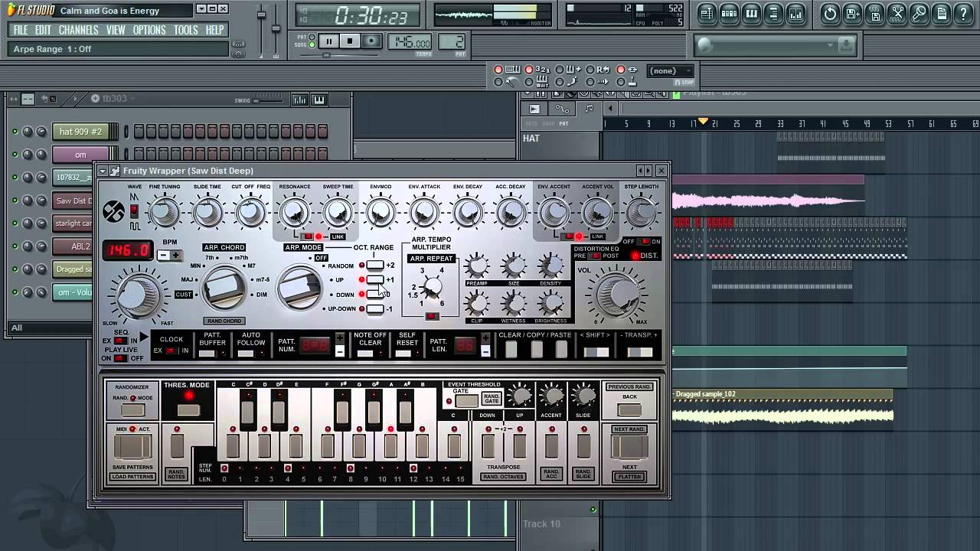Open the project info document icon
The height and width of the screenshot is (551, 980).
(x=941, y=13)
